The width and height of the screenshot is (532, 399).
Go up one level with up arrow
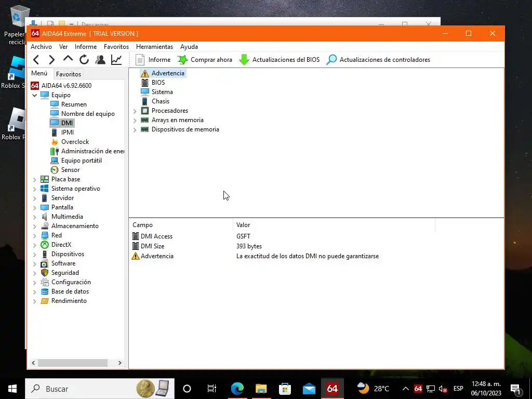(68, 59)
